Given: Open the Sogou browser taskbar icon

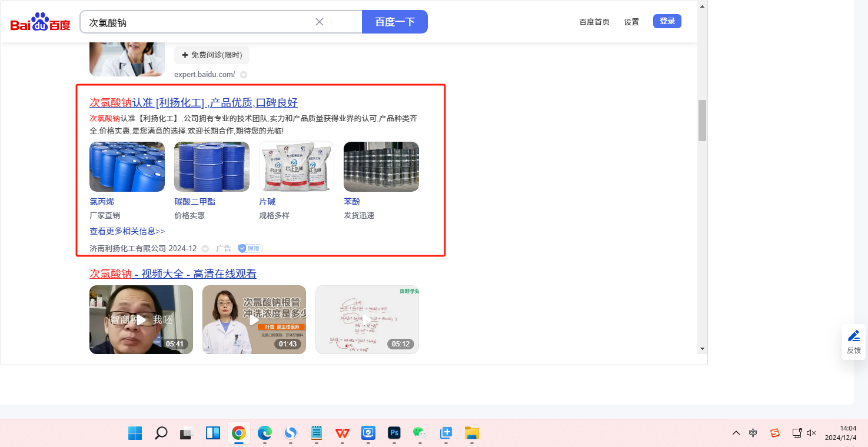Looking at the screenshot, I should click(x=291, y=433).
